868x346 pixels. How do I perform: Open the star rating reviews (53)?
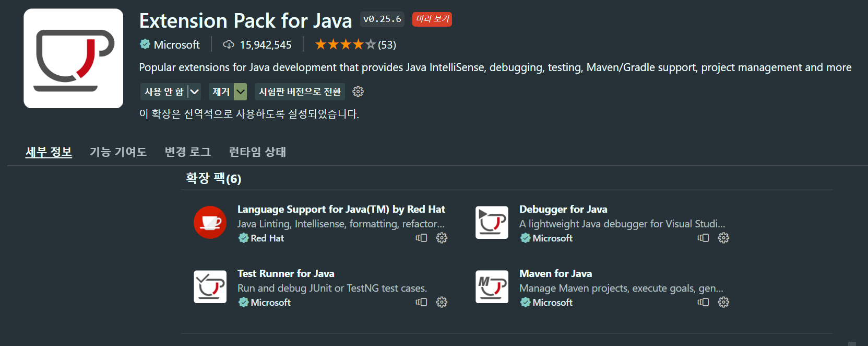click(x=355, y=44)
